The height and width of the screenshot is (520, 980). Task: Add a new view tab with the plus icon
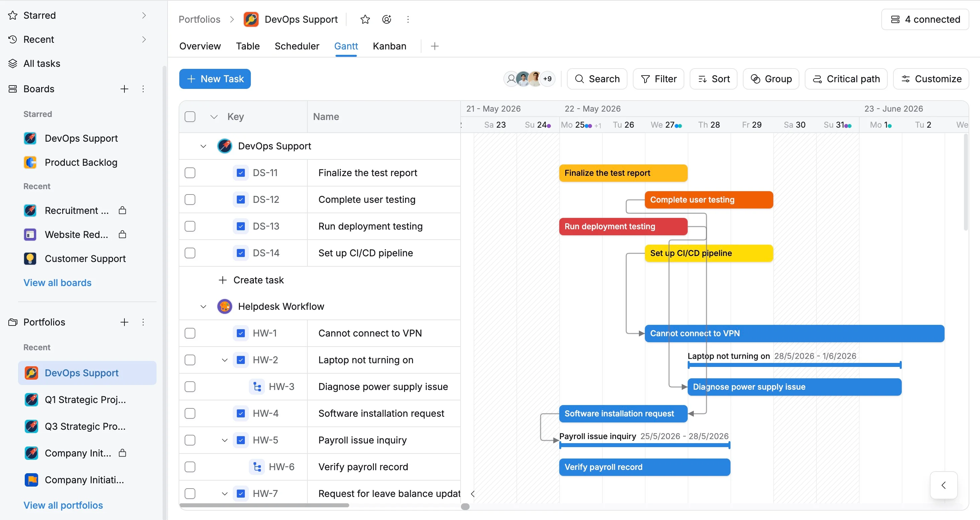(435, 46)
